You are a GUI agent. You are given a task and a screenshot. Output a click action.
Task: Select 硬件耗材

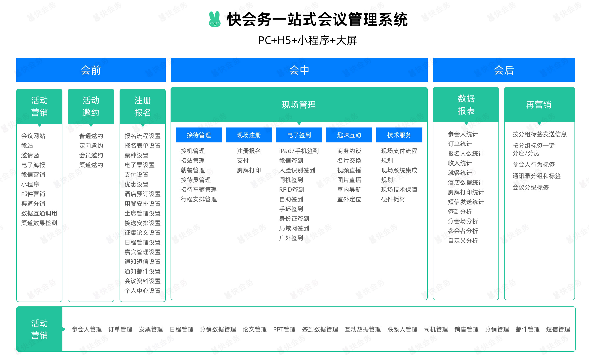click(393, 199)
